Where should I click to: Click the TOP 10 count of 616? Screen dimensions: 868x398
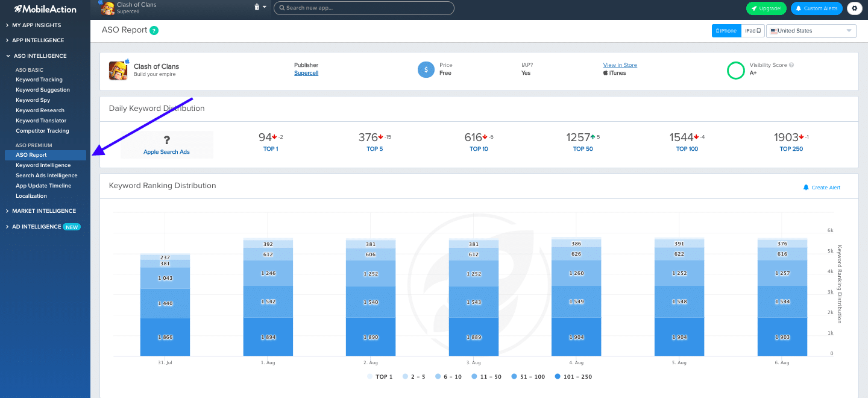[x=473, y=137]
